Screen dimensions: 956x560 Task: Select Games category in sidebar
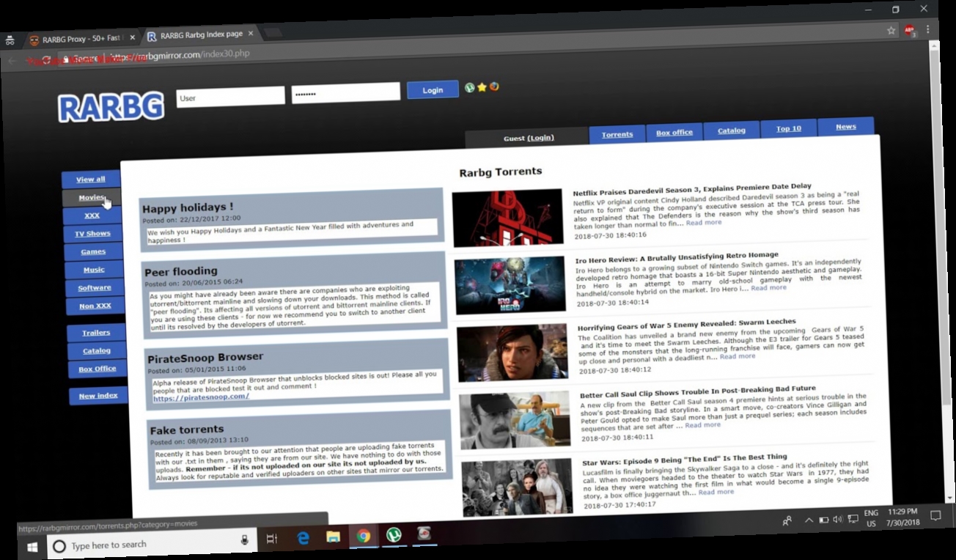(x=94, y=252)
